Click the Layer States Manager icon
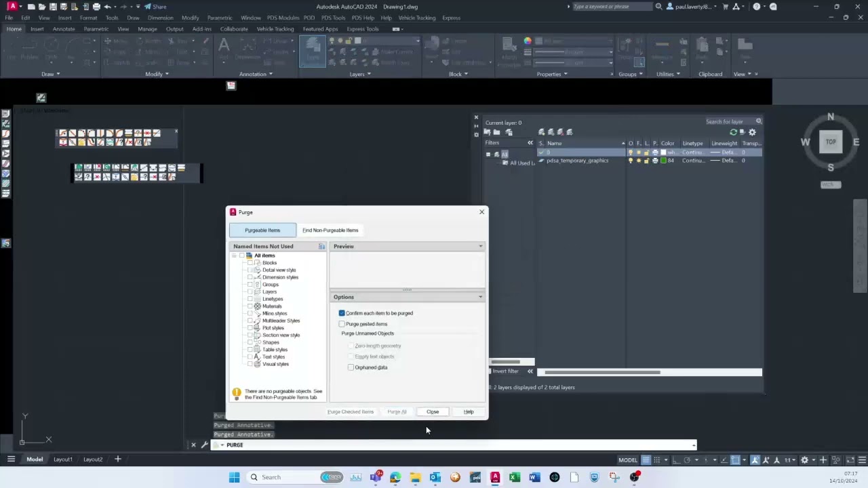 point(509,132)
